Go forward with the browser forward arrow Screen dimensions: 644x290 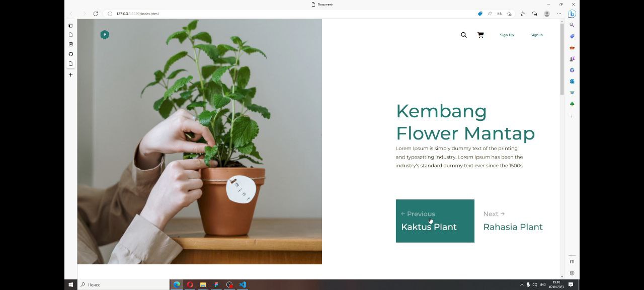click(84, 14)
